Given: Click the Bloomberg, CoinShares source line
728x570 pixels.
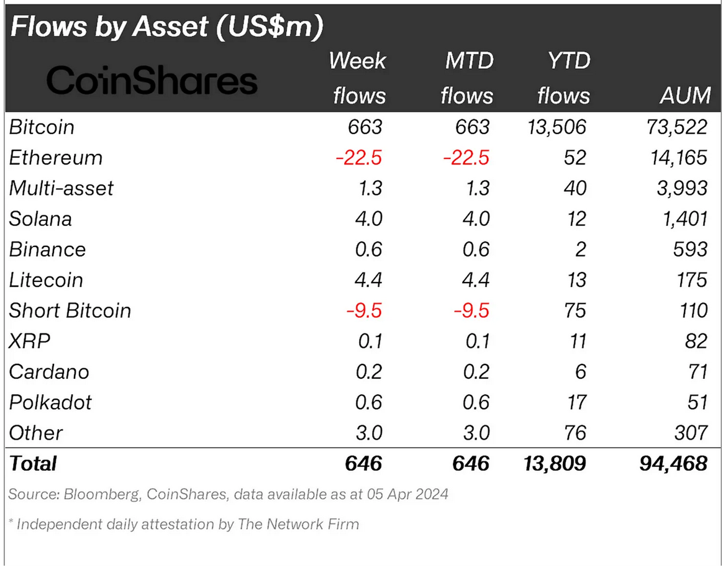Looking at the screenshot, I should (x=228, y=495).
